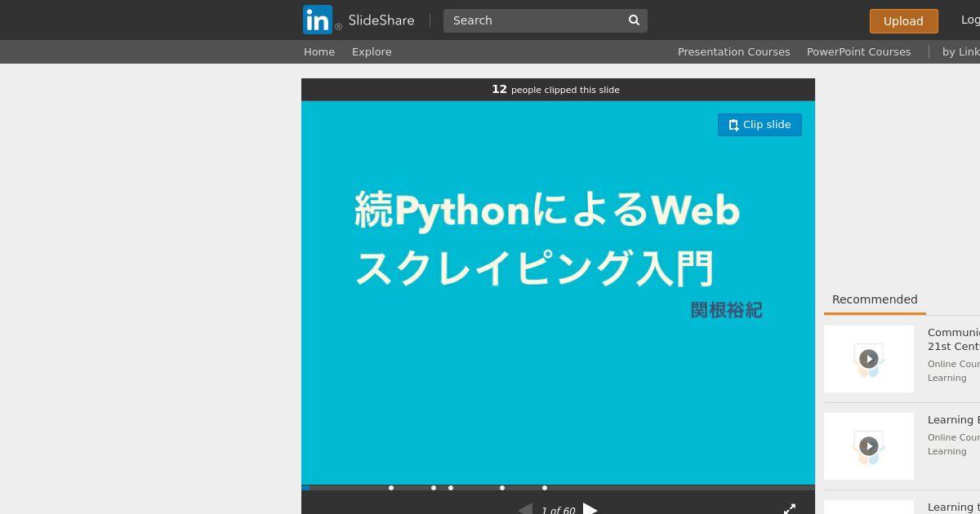
Task: Click the slide title '続PythonによるWeb'
Action: pos(547,210)
